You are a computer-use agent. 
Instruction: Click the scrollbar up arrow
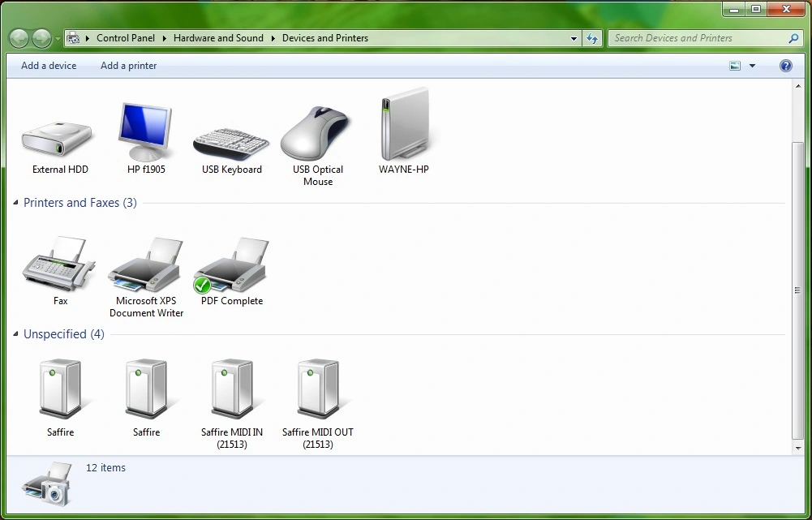[x=797, y=86]
